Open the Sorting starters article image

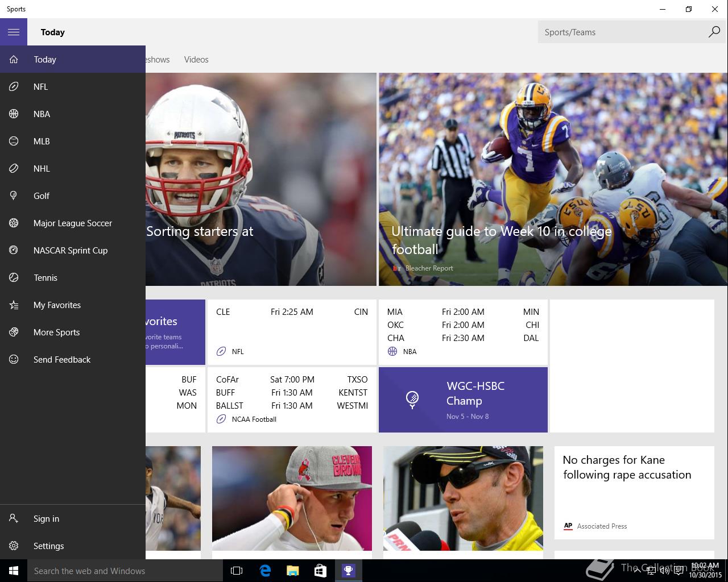tap(261, 179)
